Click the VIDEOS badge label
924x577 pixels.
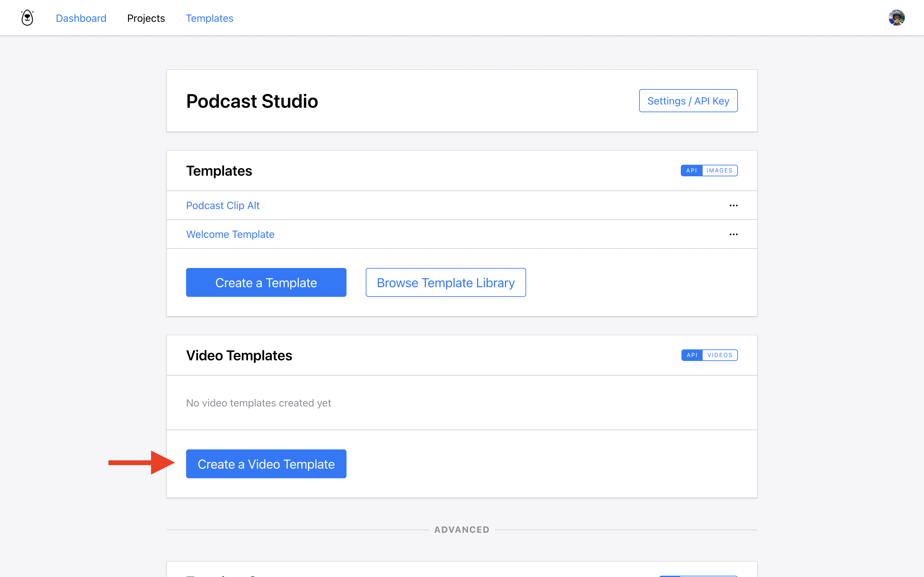click(720, 355)
